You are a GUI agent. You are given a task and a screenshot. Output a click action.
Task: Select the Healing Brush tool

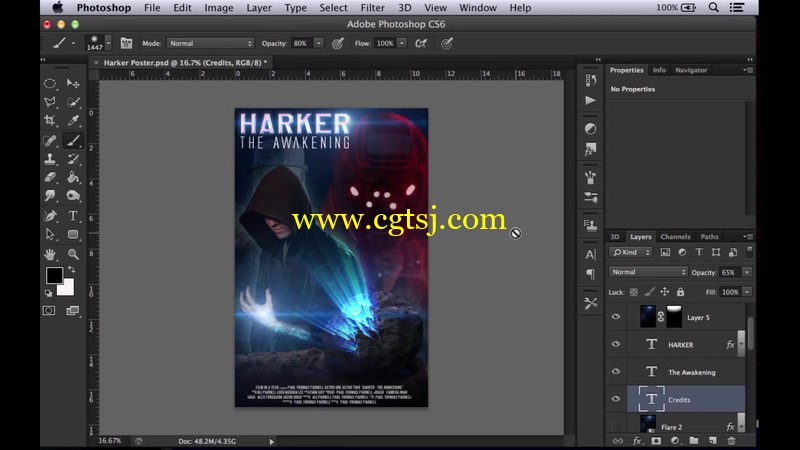click(x=50, y=140)
